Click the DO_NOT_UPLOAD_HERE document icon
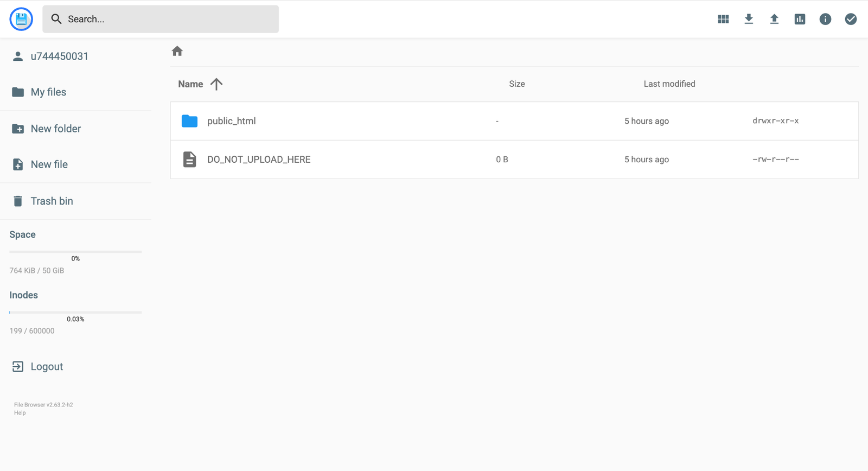Image resolution: width=868 pixels, height=471 pixels. 189,160
